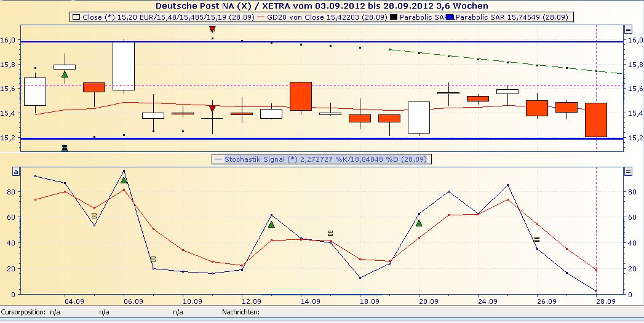Click the red sell triangle on the 11.09 candle
Screen dimensions: 644x323
click(x=212, y=108)
